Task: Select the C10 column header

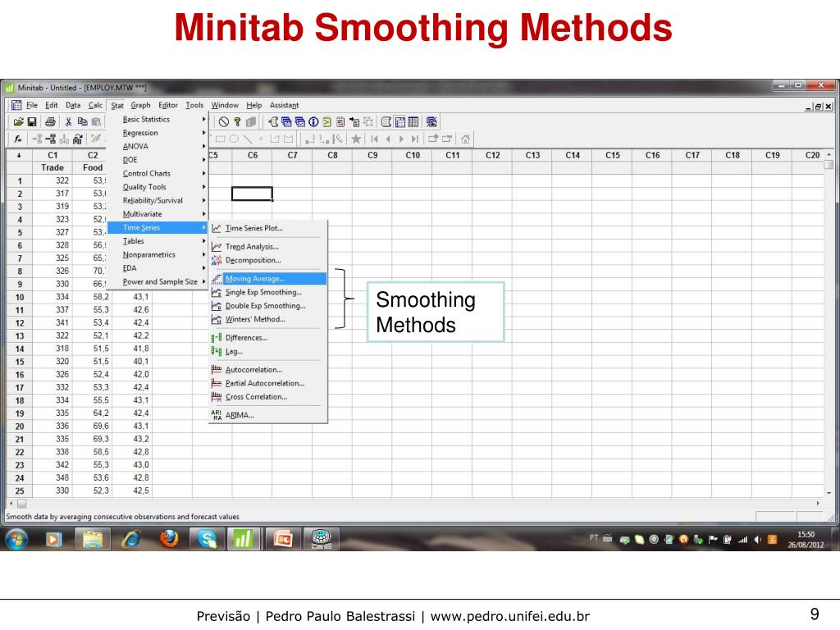Action: point(413,155)
